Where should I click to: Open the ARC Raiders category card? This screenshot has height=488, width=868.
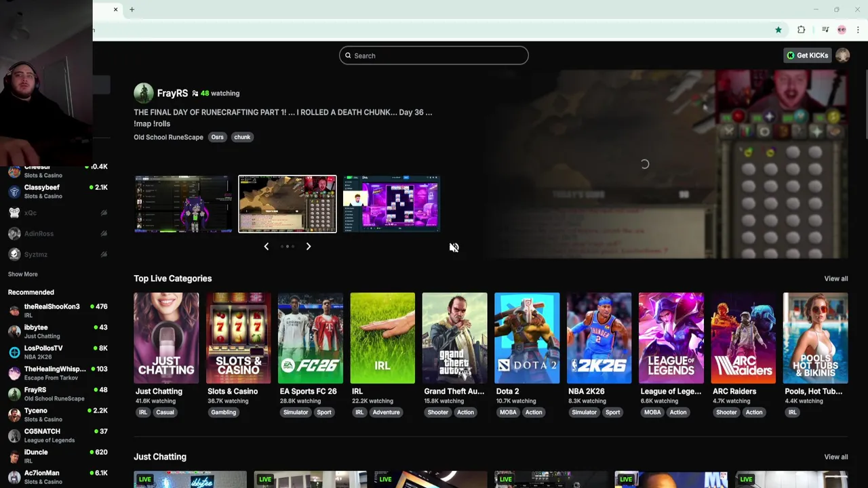pos(743,354)
